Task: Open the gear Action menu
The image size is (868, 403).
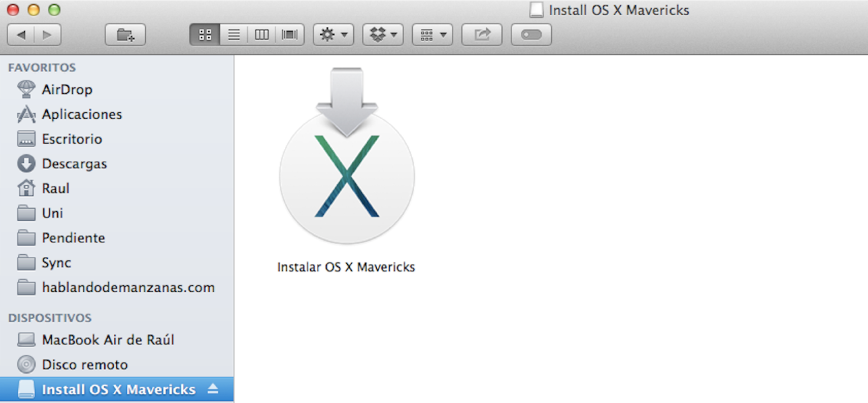Action: pyautogui.click(x=333, y=35)
